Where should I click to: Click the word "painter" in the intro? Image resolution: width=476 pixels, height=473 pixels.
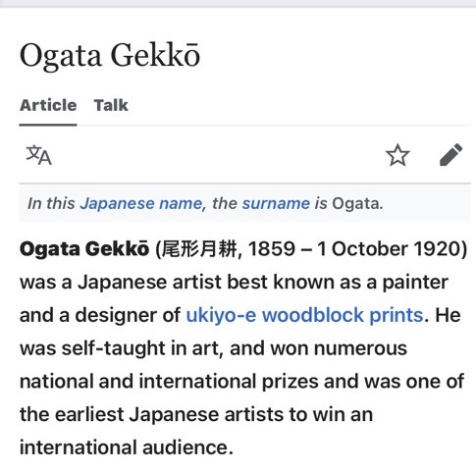point(415,283)
